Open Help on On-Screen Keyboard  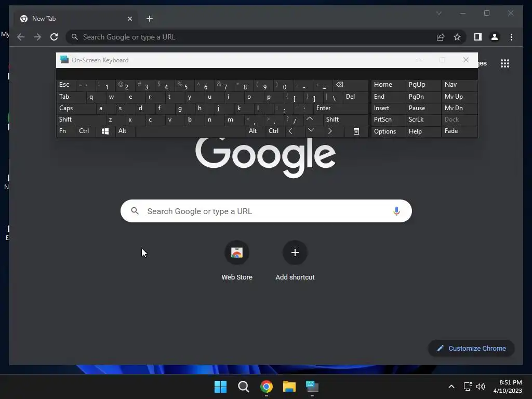coord(423,131)
